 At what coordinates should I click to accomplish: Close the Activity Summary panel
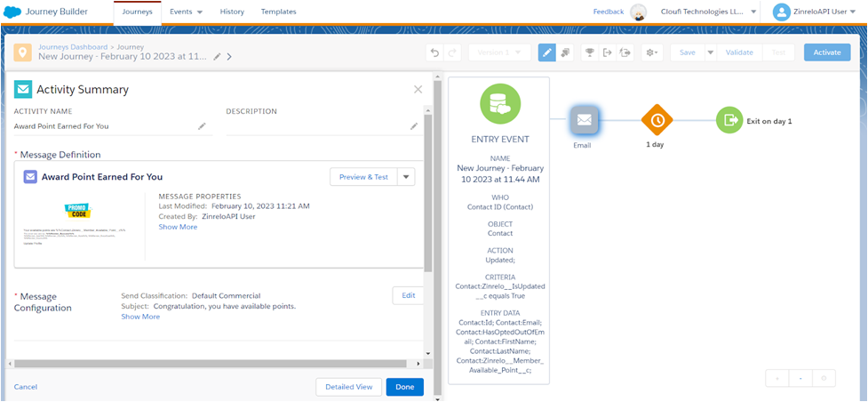(418, 89)
